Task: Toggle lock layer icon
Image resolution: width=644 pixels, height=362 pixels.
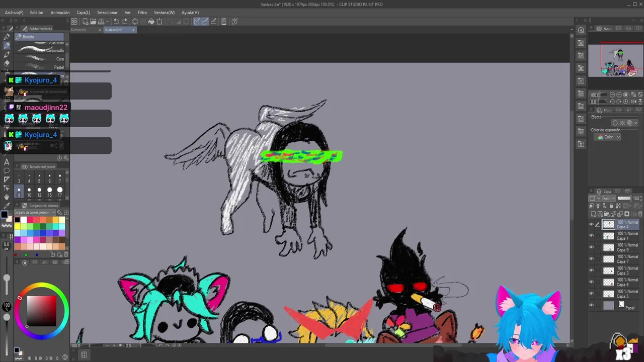Action: coord(611,206)
